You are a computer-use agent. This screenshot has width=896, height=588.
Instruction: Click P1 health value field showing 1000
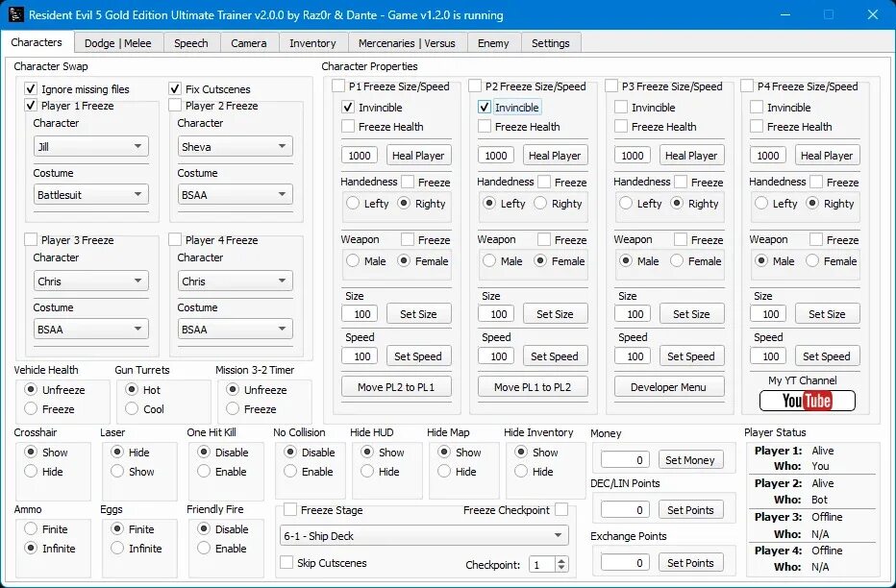(x=360, y=156)
